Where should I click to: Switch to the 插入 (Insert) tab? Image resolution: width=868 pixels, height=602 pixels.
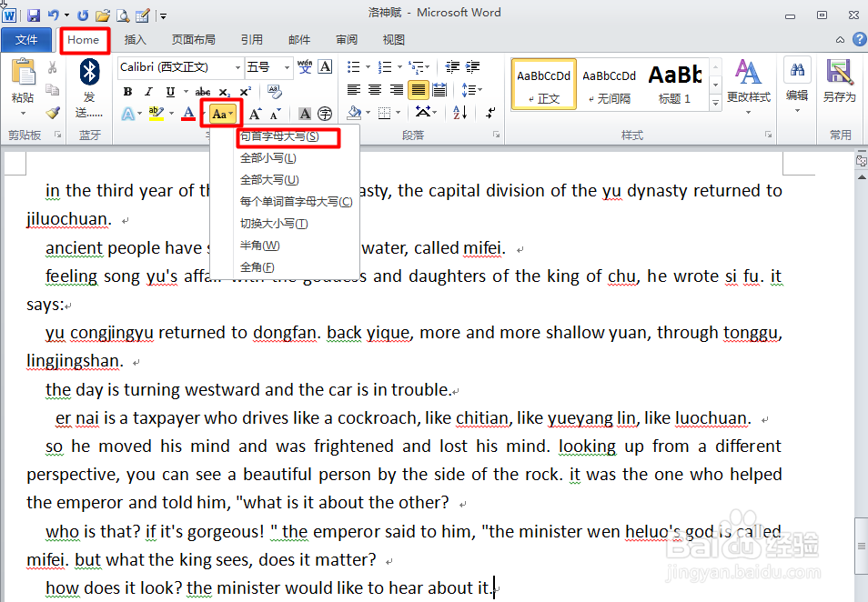pyautogui.click(x=135, y=40)
